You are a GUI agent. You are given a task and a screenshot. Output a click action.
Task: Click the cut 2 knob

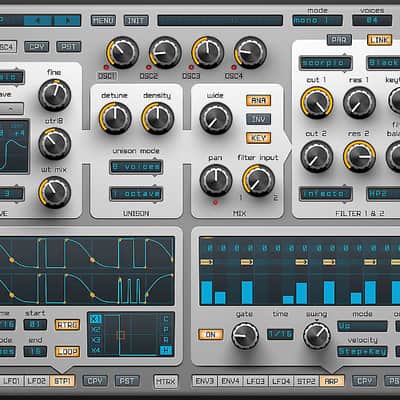tap(317, 156)
